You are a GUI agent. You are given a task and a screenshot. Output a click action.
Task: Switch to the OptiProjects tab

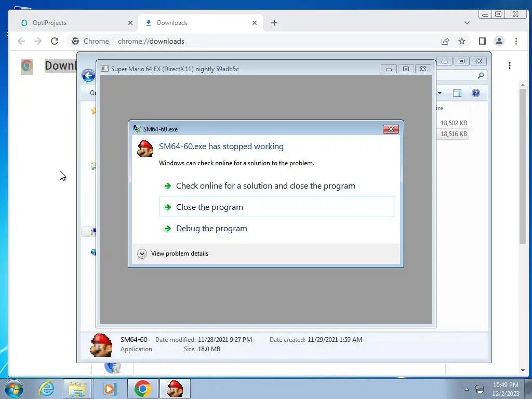click(74, 23)
